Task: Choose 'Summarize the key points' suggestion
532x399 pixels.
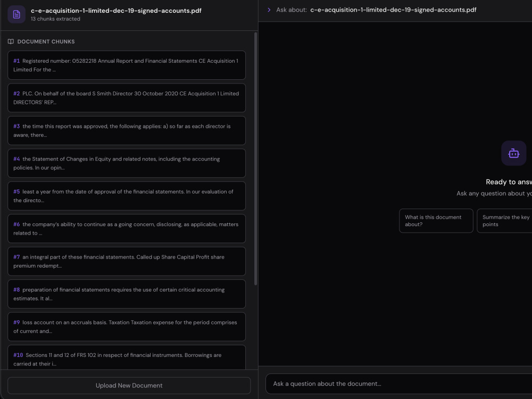Action: (504, 221)
